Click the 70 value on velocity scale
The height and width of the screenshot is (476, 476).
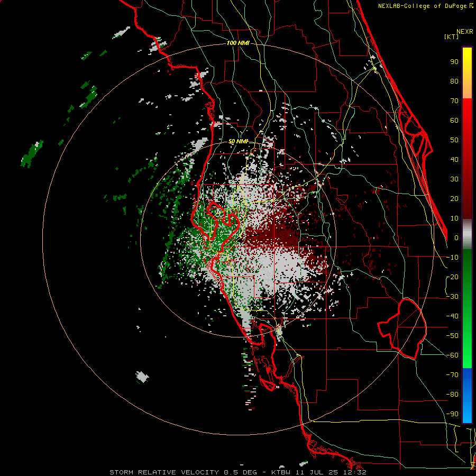(454, 101)
